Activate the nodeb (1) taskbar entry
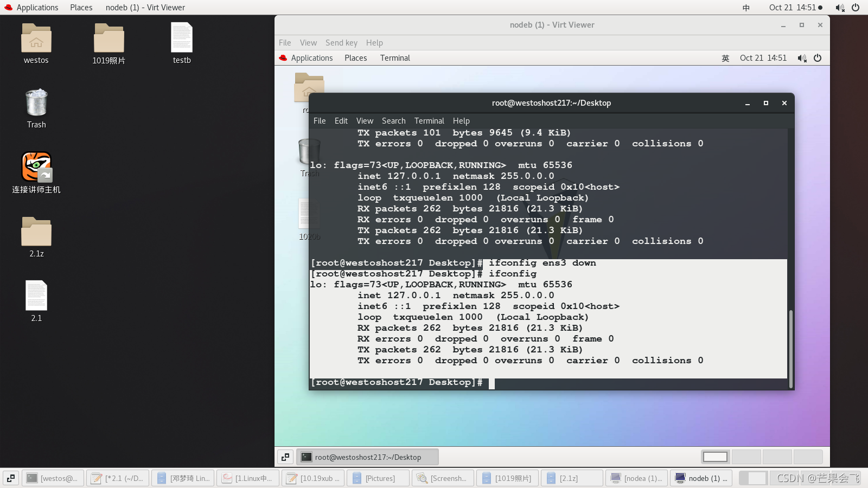 701,478
